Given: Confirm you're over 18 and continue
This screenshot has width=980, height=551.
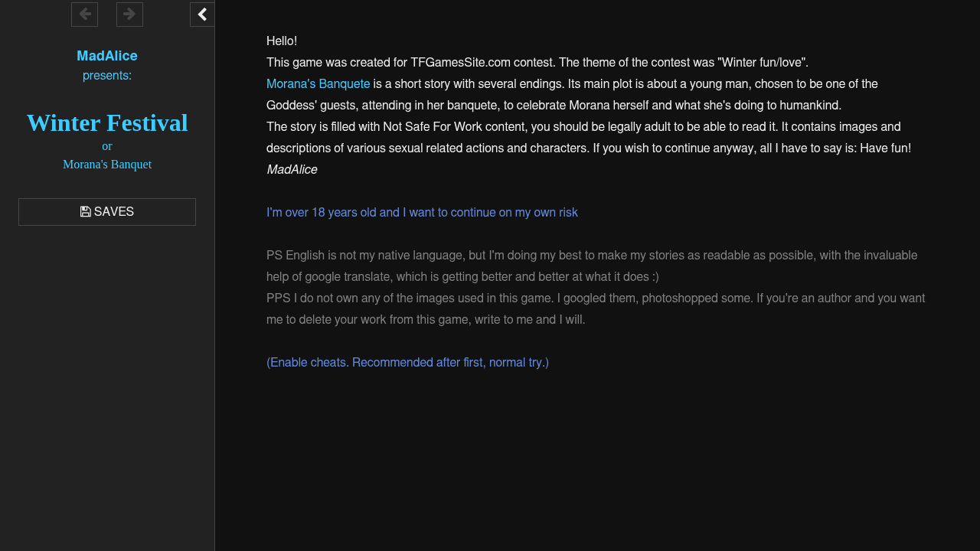Looking at the screenshot, I should [x=422, y=213].
